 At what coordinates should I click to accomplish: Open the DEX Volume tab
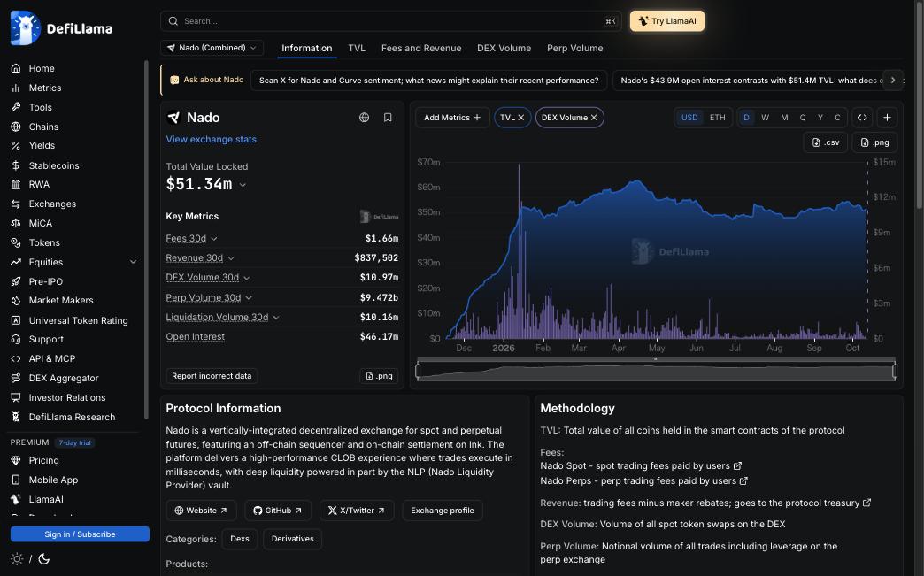(504, 49)
